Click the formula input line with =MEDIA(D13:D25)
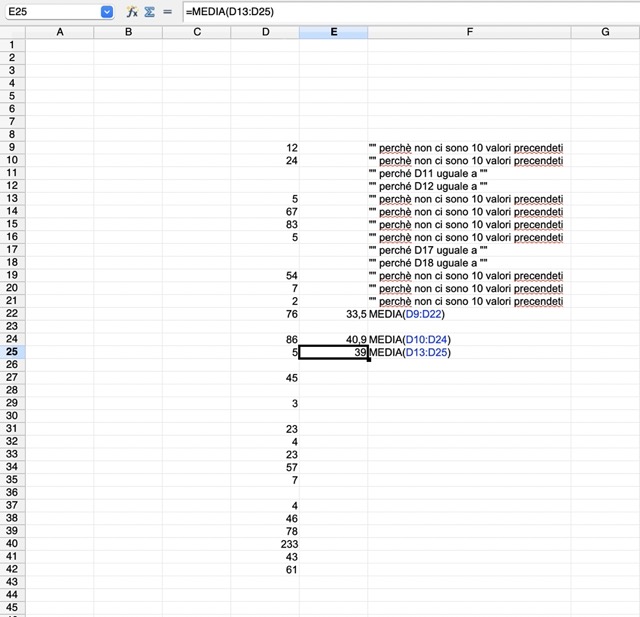The width and height of the screenshot is (640, 617). 400,12
